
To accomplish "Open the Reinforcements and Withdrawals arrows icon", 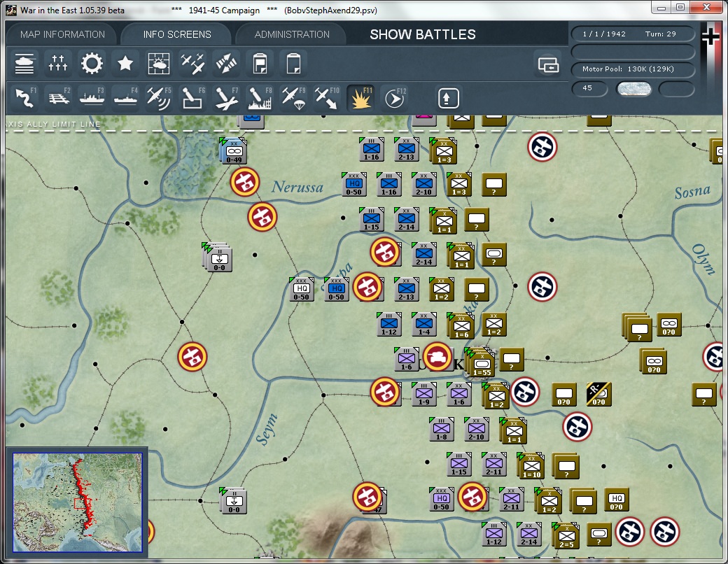I will point(226,63).
